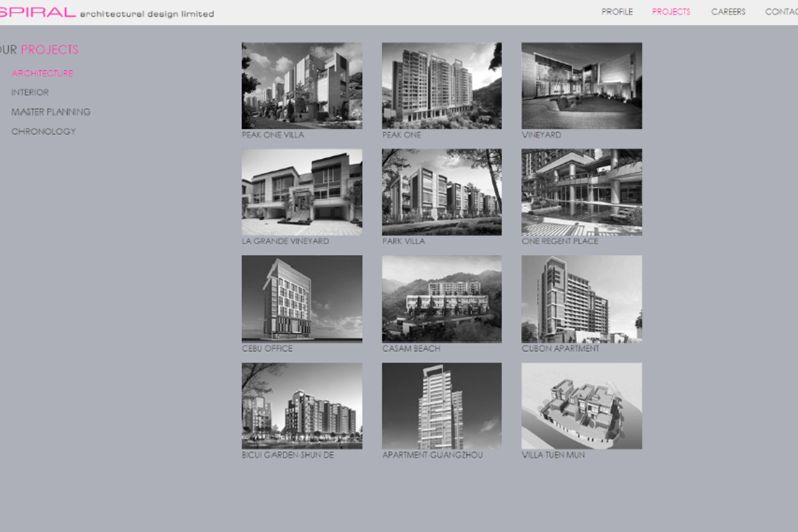
Task: Click the OUR PROJECTS sidebar heading
Action: coord(39,50)
